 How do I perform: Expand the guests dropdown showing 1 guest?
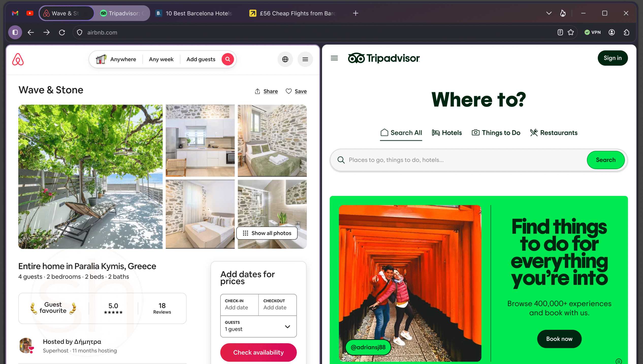click(287, 326)
